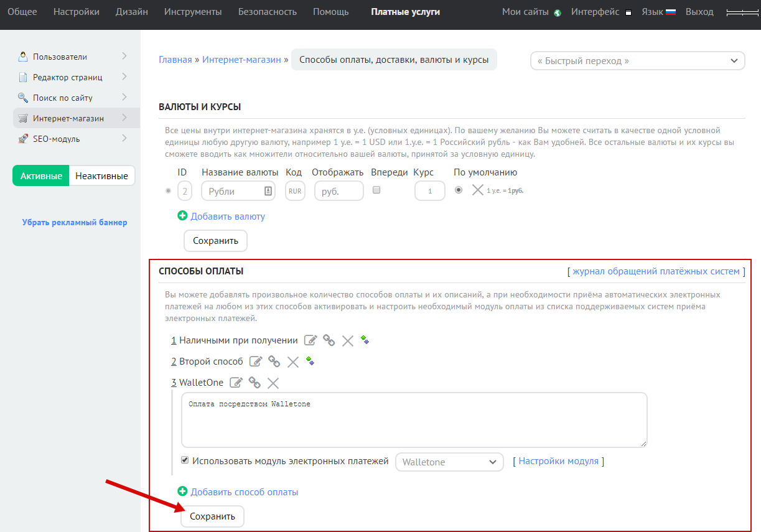This screenshot has height=532, width=761.
Task: Delete the WalletOne payment method
Action: click(273, 383)
